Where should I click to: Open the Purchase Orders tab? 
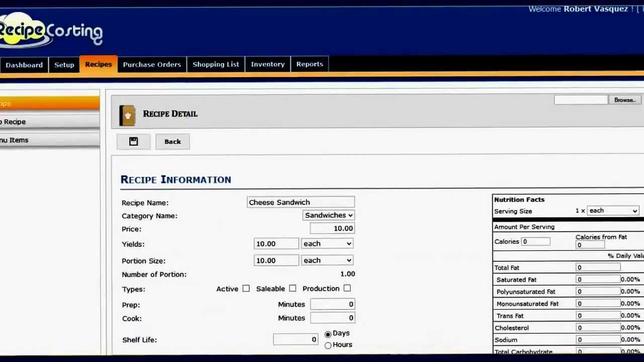coord(152,64)
